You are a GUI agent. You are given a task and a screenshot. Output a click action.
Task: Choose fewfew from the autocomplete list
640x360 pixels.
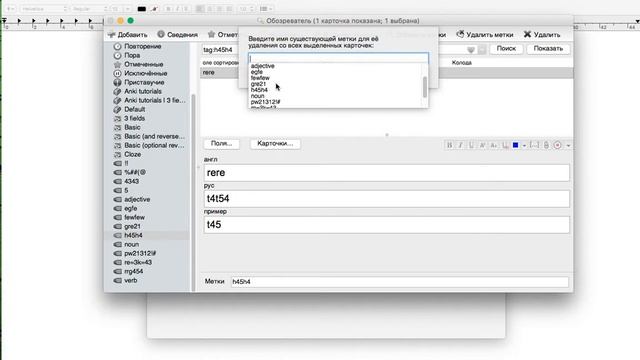point(260,78)
